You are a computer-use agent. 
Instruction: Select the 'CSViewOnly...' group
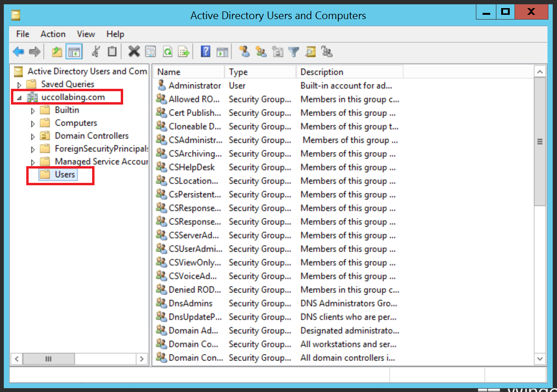tap(279, 263)
